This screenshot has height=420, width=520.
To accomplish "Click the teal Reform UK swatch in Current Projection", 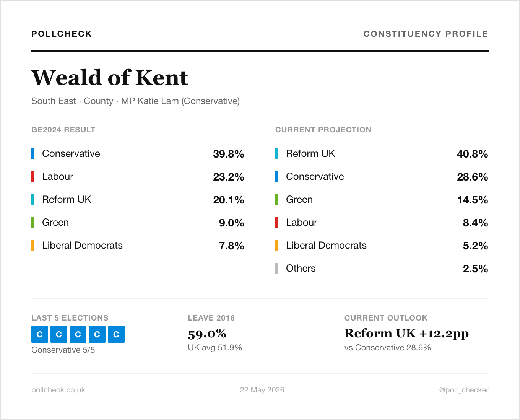I will [277, 154].
